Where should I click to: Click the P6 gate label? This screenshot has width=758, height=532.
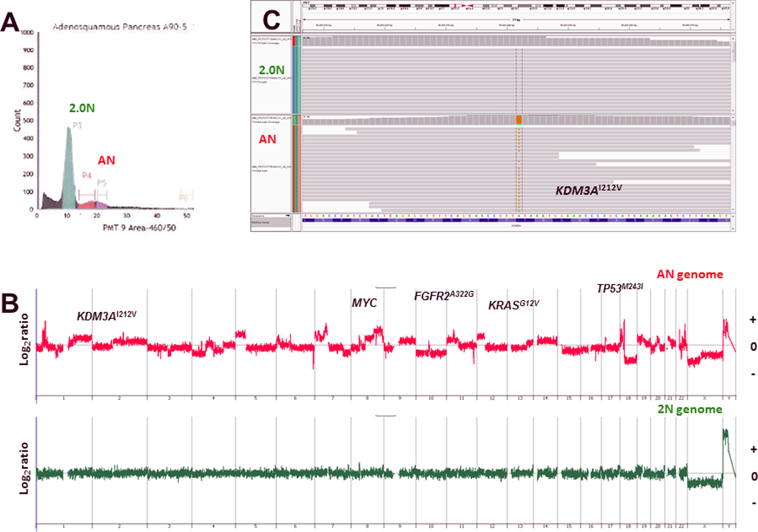(x=184, y=198)
